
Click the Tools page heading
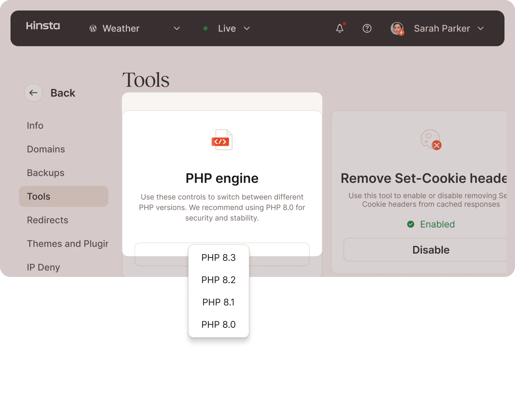coord(146,80)
